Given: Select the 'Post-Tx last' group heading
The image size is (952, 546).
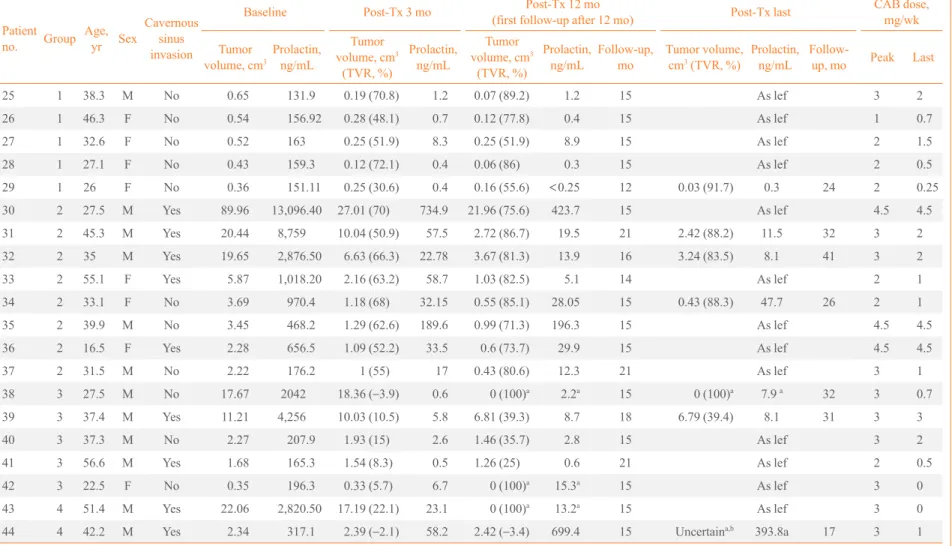Looking at the screenshot, I should 760,12.
